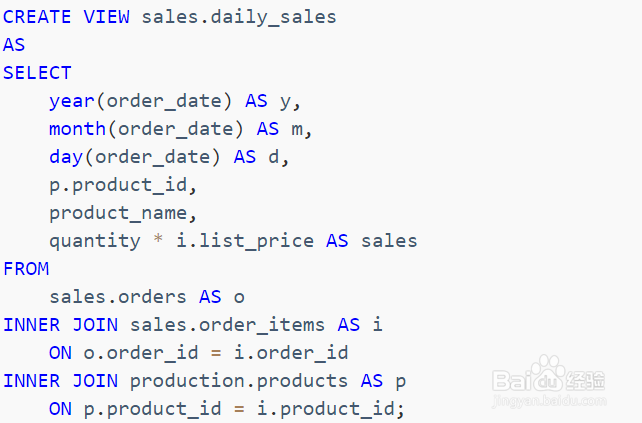Click the sales.orders table name
The width and height of the screenshot is (642, 423).
(x=118, y=297)
